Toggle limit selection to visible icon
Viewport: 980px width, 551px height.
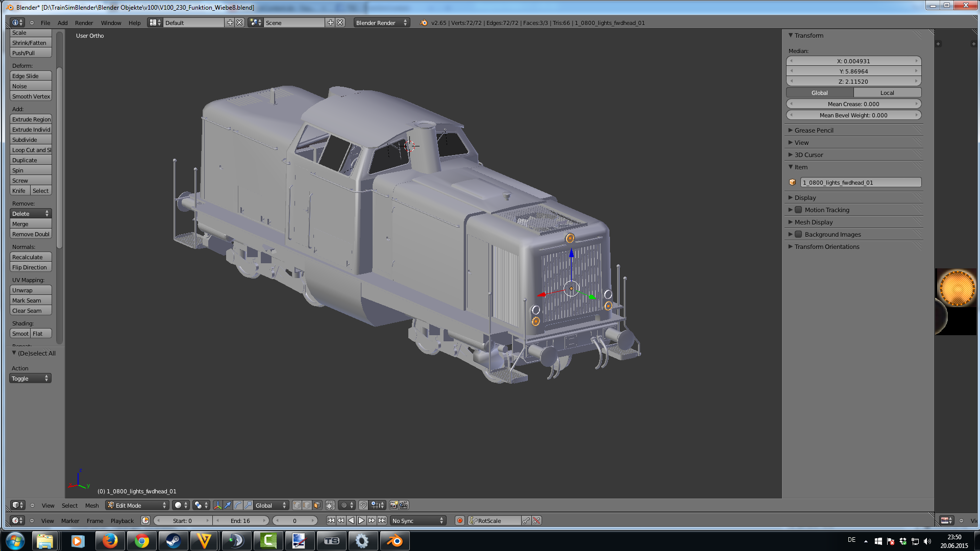click(x=330, y=505)
